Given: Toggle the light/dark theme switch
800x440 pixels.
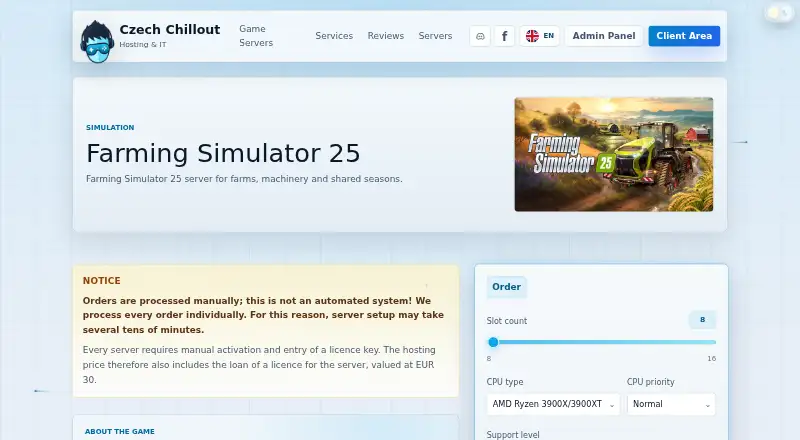Looking at the screenshot, I should tap(779, 13).
